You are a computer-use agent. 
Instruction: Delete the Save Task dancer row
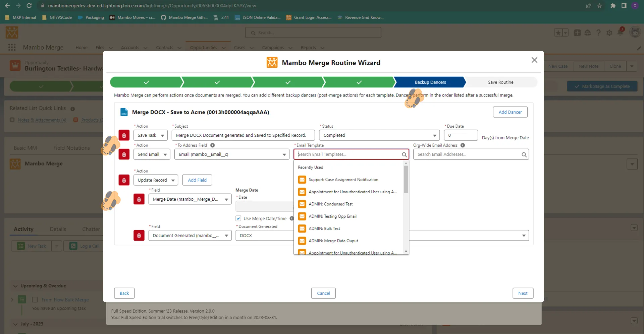pyautogui.click(x=124, y=135)
